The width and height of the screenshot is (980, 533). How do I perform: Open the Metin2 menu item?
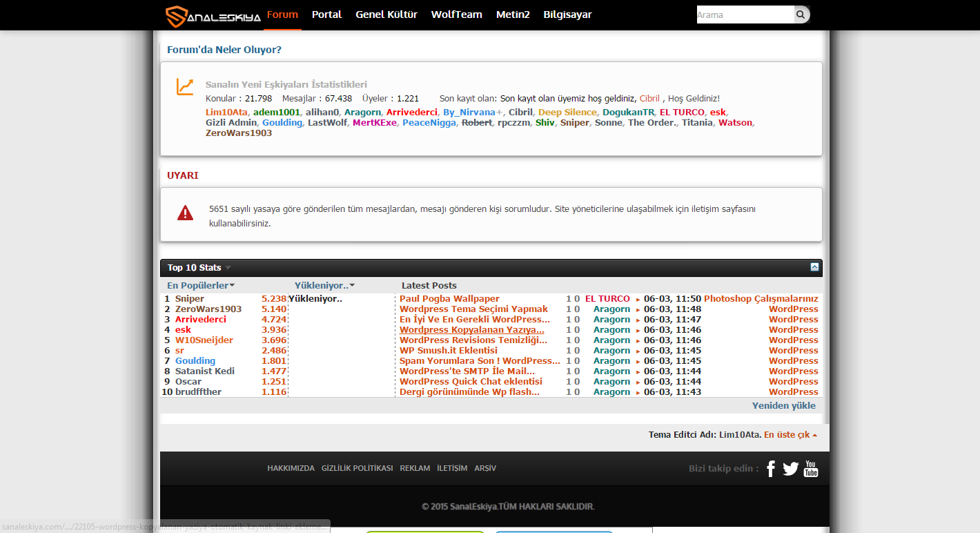click(x=513, y=14)
